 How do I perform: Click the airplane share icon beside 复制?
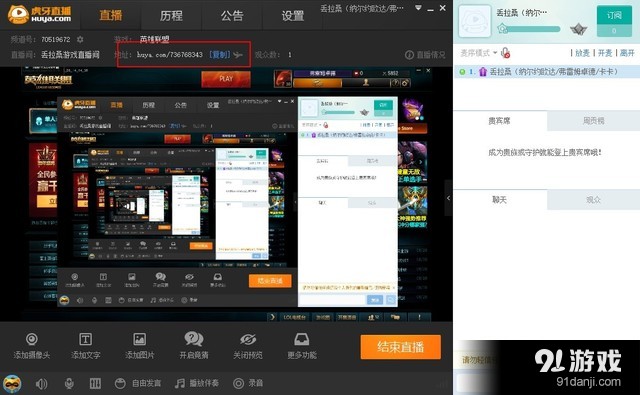pyautogui.click(x=238, y=55)
